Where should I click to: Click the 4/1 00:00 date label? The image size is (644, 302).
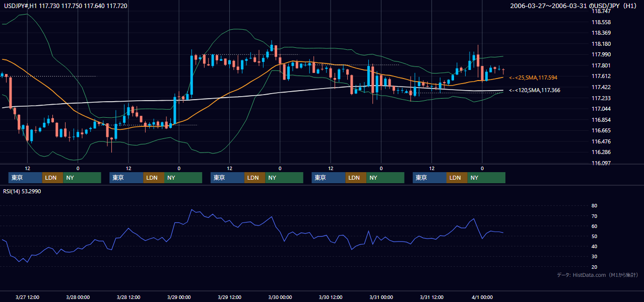click(482, 297)
